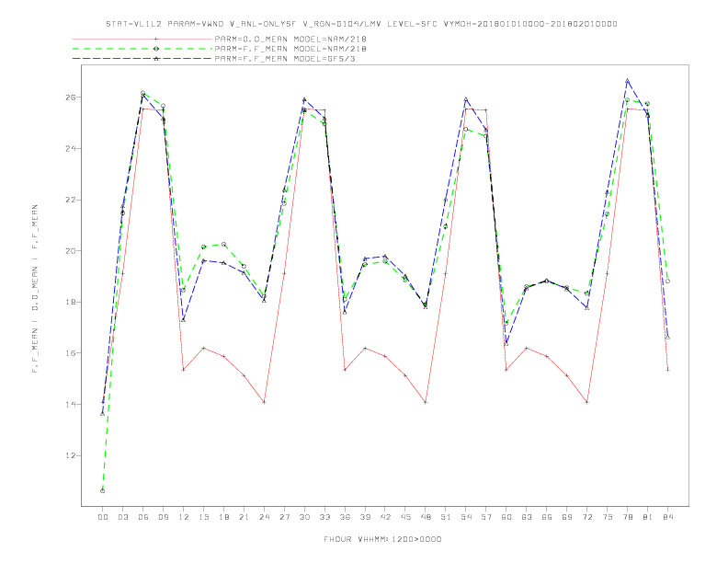728x563 pixels.
Task: Click x-axis hour label 48
Action: coord(426,517)
